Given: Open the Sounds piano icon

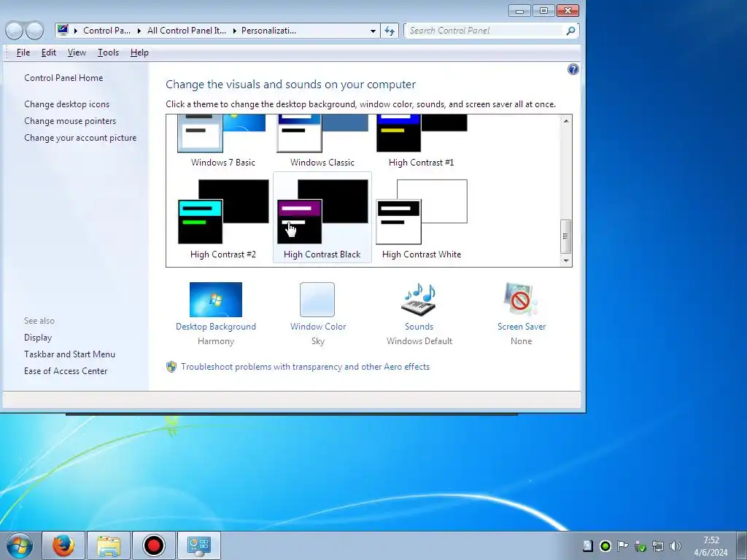Looking at the screenshot, I should pyautogui.click(x=419, y=300).
